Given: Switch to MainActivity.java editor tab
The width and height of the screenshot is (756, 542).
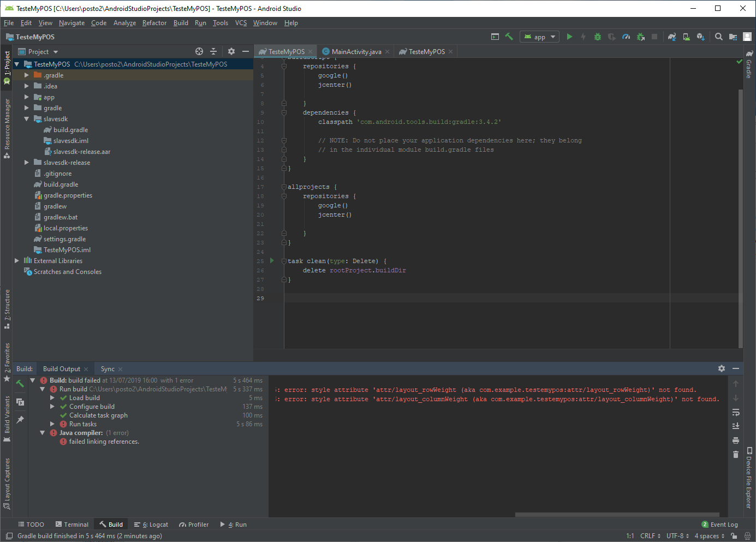Looking at the screenshot, I should [356, 52].
